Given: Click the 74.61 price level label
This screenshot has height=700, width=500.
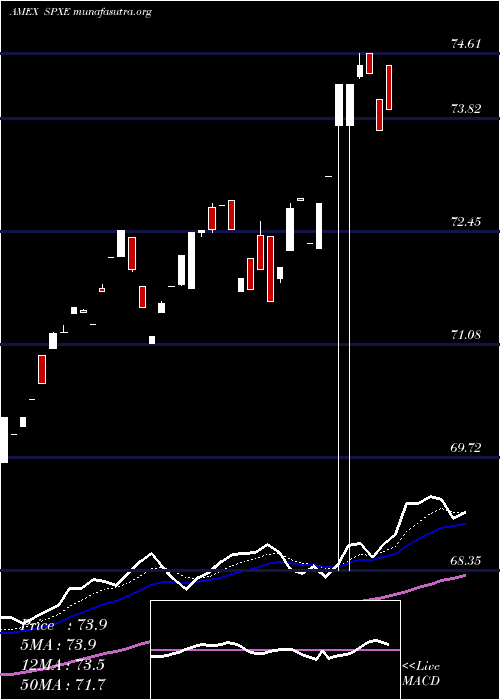Looking at the screenshot, I should pos(466,44).
